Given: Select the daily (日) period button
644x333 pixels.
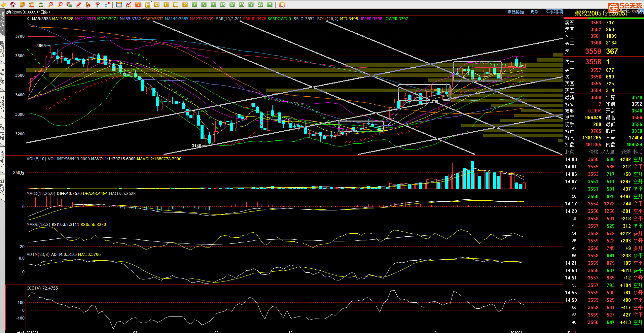Looking at the screenshot, I should 147,5.
